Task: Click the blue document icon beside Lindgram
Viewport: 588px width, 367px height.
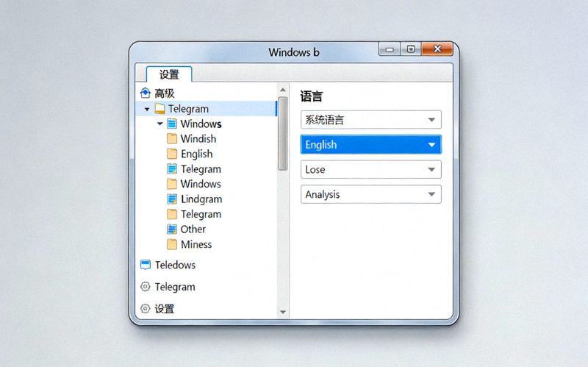Action: click(x=172, y=199)
